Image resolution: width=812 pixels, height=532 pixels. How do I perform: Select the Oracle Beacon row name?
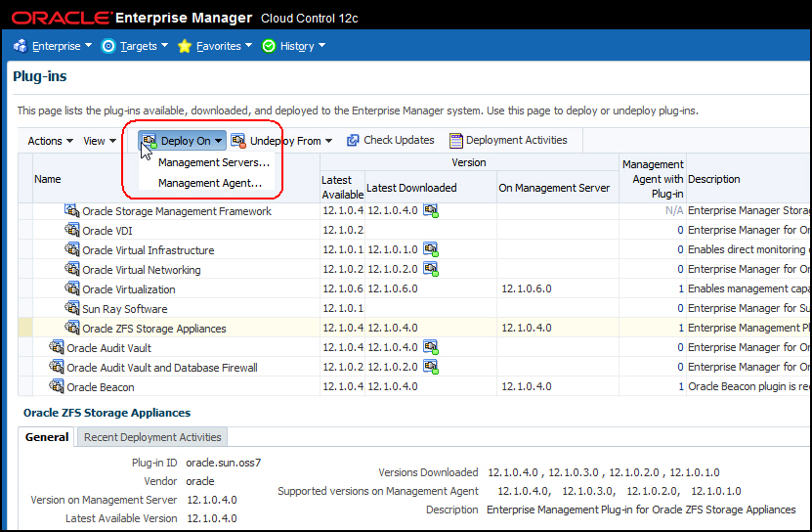click(x=101, y=387)
